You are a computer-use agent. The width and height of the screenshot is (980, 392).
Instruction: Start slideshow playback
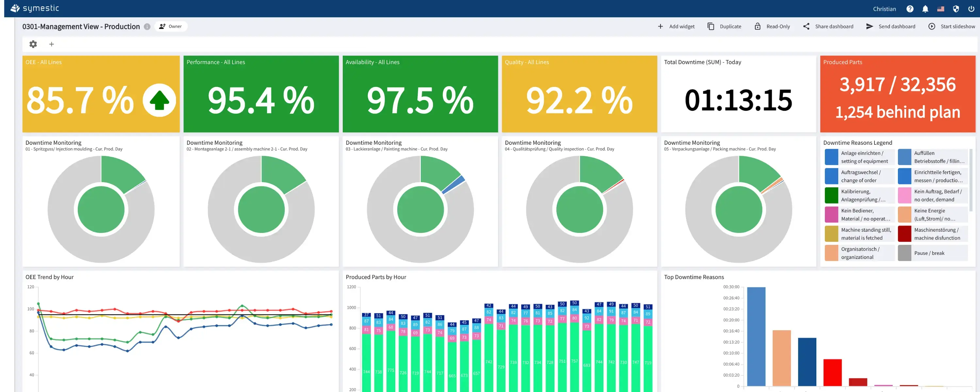point(952,26)
